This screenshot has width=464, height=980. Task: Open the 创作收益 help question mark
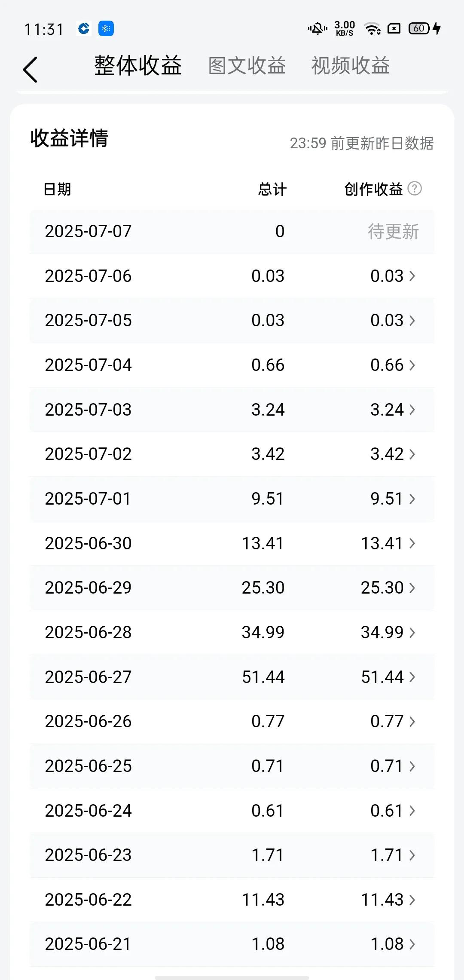415,188
